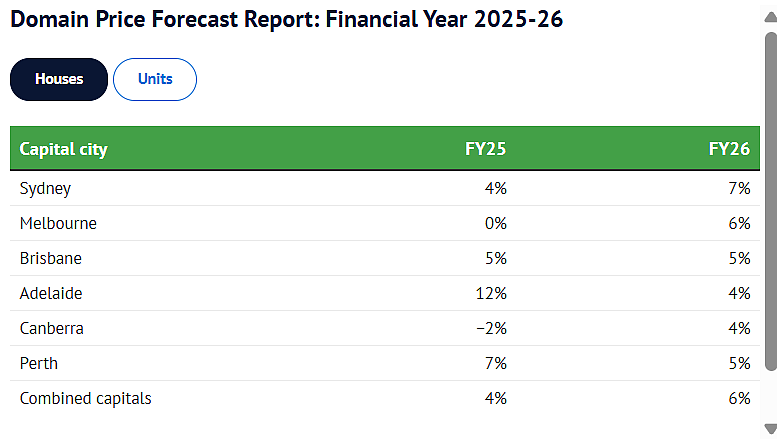This screenshot has width=777, height=439.
Task: Click the scrollbar up arrow
Action: point(771,17)
